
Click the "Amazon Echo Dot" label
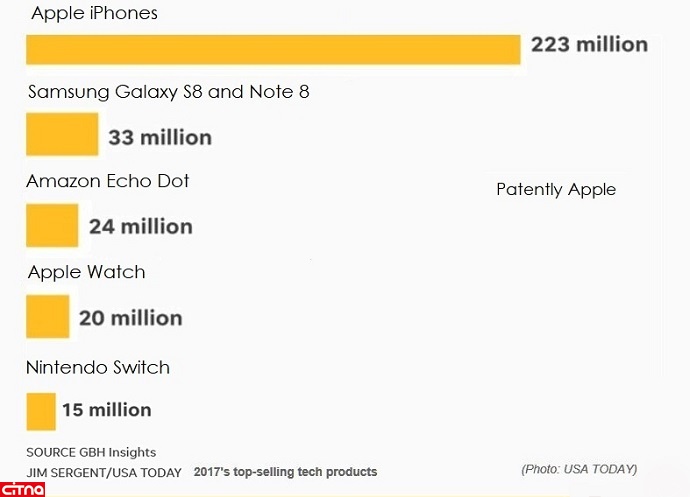click(108, 181)
